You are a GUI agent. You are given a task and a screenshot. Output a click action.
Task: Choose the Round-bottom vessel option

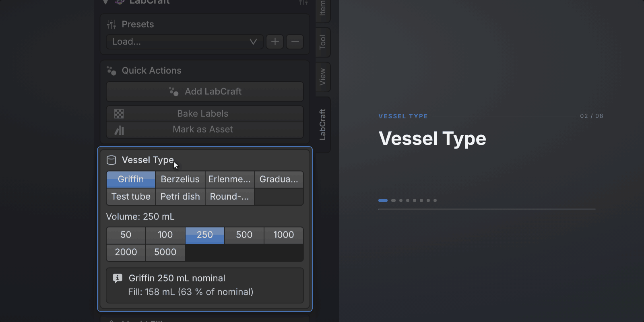coord(229,197)
